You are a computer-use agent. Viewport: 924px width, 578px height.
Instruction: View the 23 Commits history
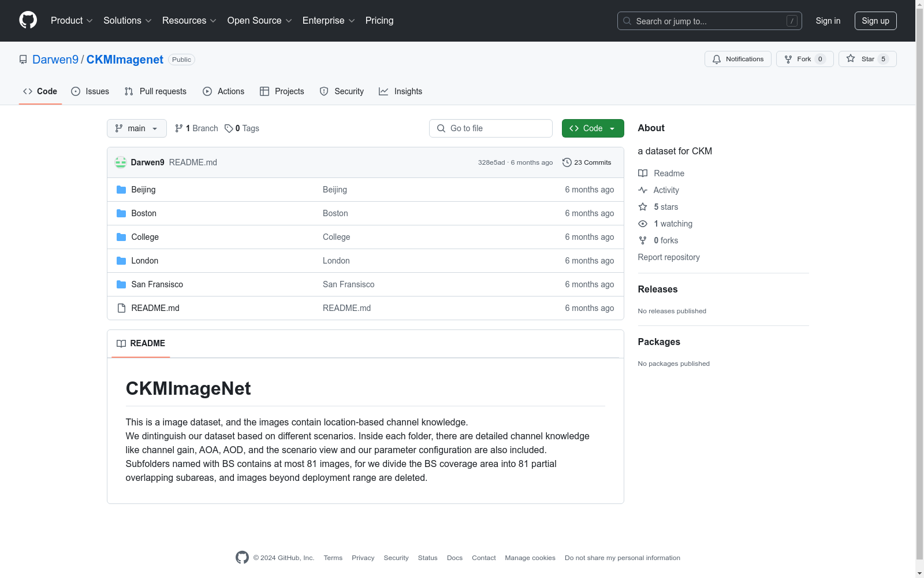(x=587, y=162)
